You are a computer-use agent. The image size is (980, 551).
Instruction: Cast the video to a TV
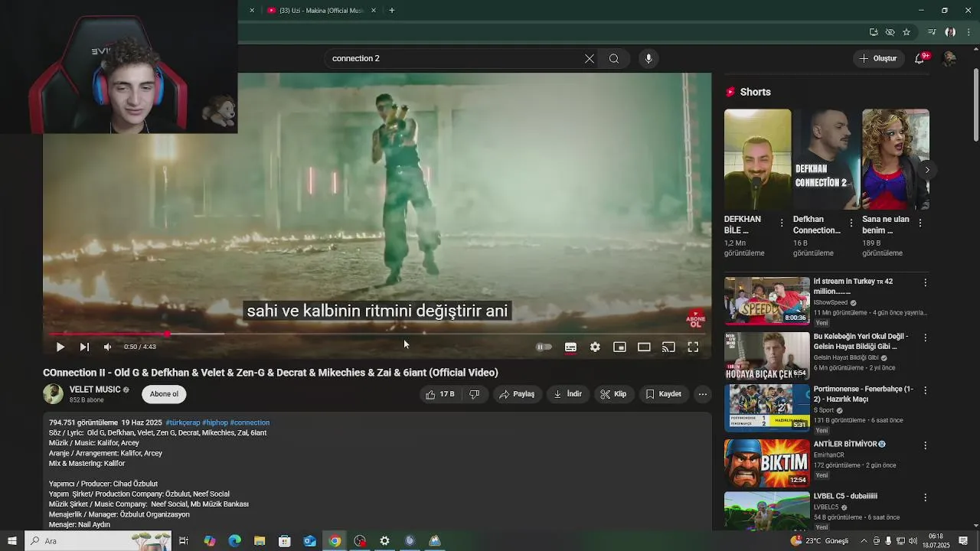(x=668, y=347)
